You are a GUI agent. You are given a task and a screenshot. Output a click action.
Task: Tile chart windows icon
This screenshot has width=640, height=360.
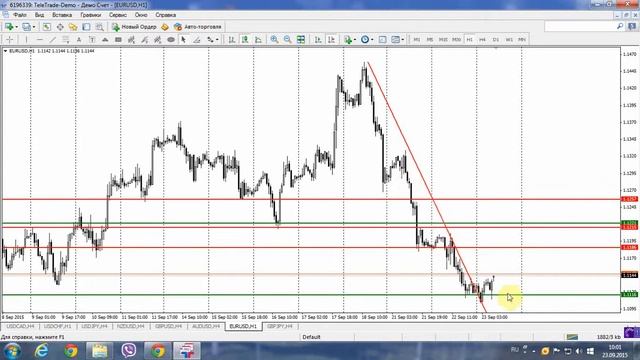pyautogui.click(x=301, y=40)
